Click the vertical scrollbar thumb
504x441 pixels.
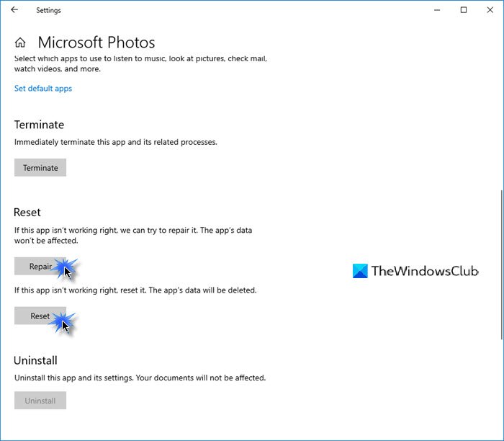click(x=501, y=264)
